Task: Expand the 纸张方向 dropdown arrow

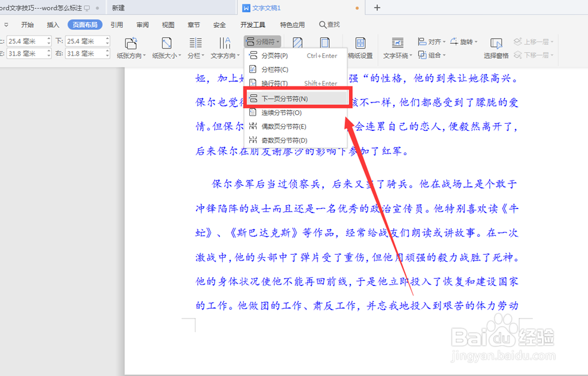Action: 144,56
